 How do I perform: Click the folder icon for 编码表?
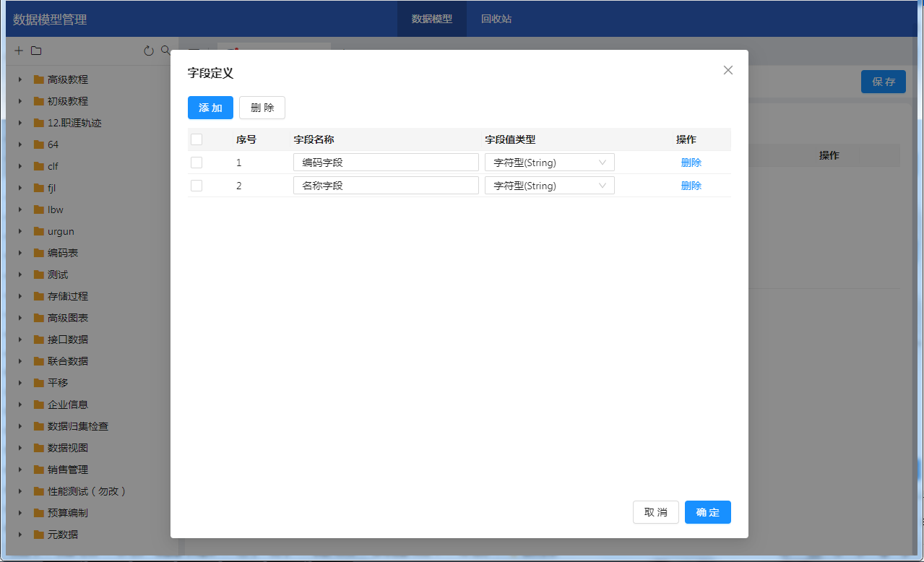pos(39,253)
